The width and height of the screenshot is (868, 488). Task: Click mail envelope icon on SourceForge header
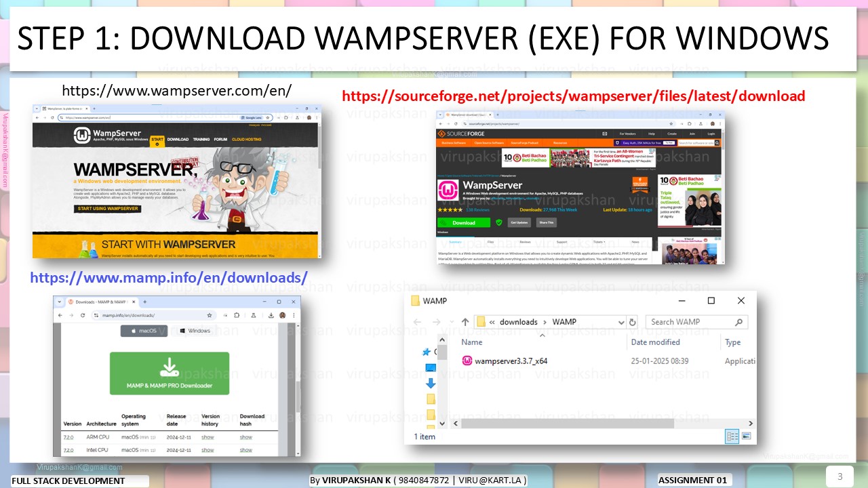pyautogui.click(x=605, y=134)
